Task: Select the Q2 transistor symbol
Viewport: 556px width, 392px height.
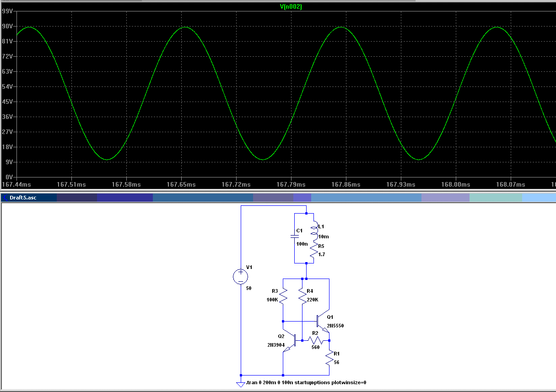Action: point(290,341)
